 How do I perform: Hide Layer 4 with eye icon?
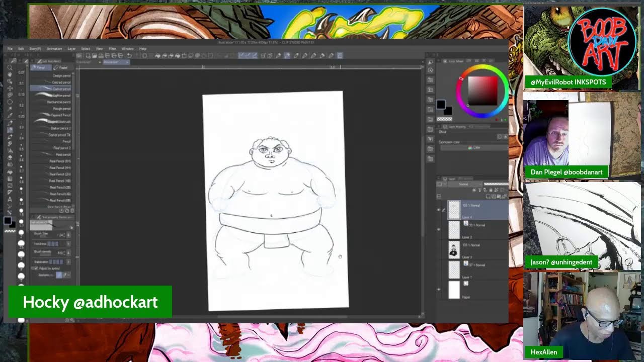click(x=439, y=210)
